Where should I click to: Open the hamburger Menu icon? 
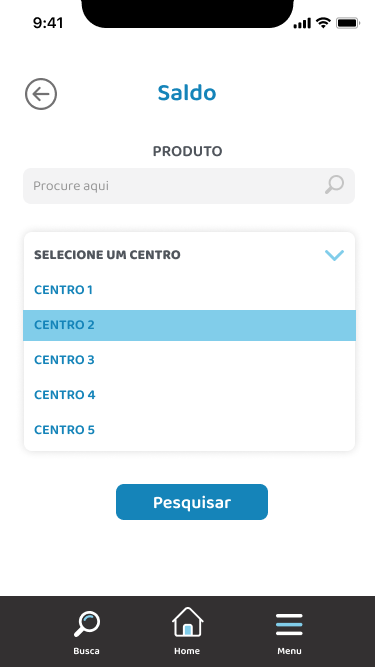(x=289, y=624)
